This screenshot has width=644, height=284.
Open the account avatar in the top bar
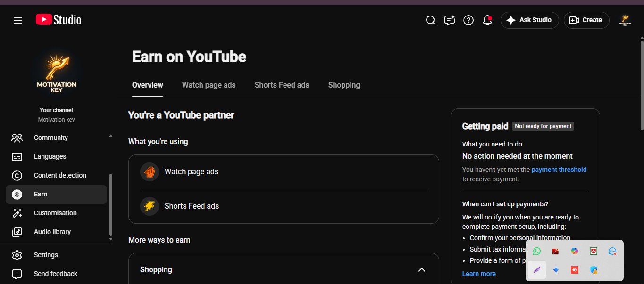625,20
